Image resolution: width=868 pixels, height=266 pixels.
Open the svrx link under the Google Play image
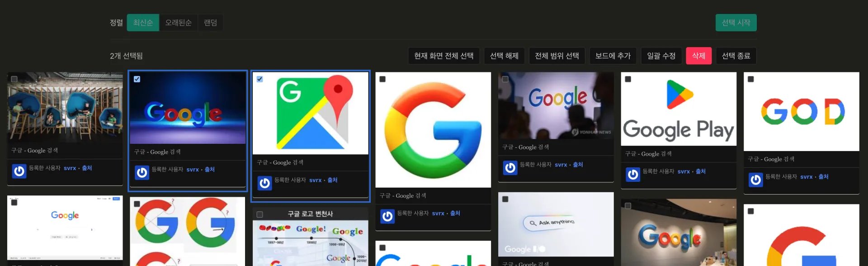[x=684, y=171]
